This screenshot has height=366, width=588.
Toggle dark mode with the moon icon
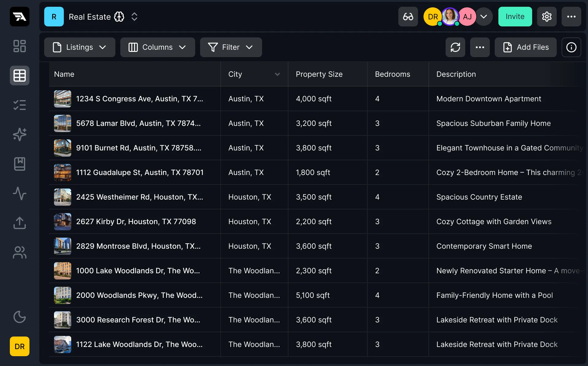[x=19, y=317]
